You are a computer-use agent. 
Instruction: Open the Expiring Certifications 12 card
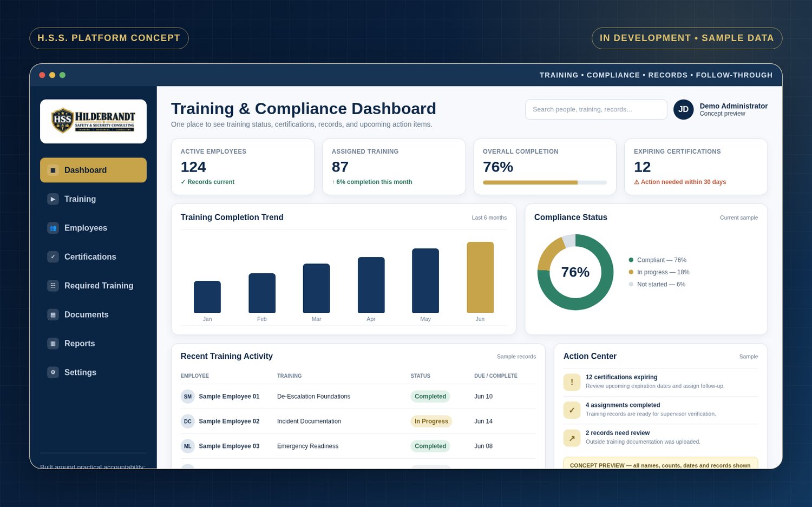coord(696,167)
